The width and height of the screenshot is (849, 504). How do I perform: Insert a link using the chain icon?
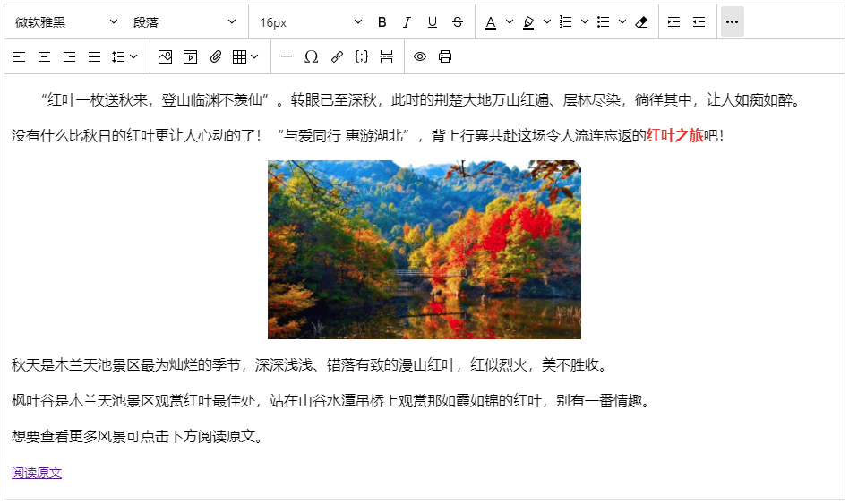point(337,57)
